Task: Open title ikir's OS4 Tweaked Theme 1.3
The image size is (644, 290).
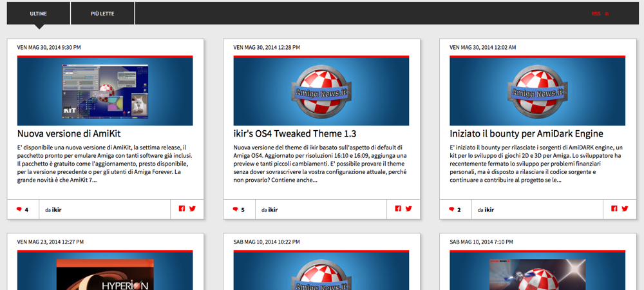Action: click(x=295, y=134)
